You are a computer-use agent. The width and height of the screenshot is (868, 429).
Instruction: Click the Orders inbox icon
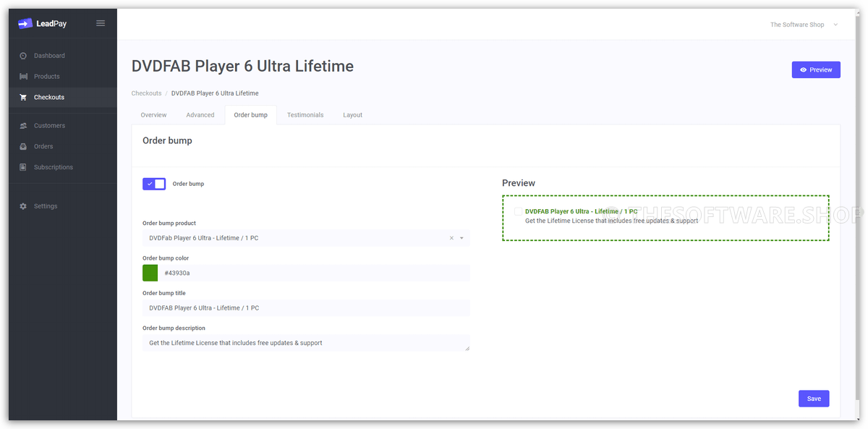[23, 147]
